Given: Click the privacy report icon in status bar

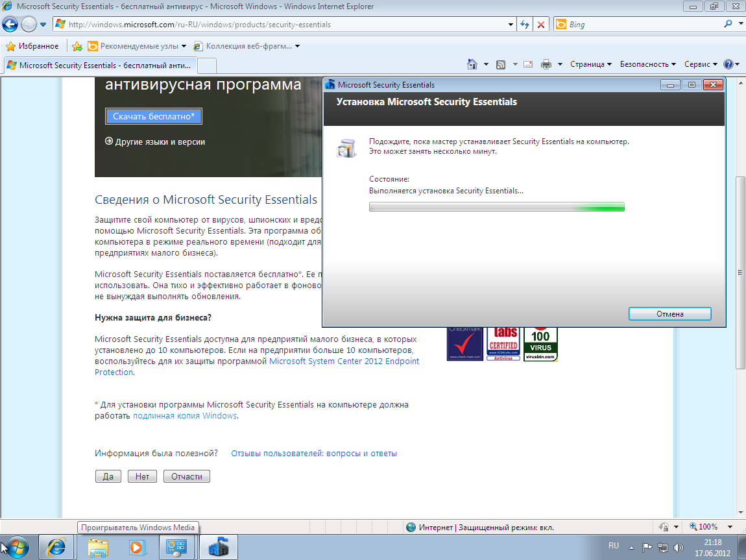Looking at the screenshot, I should point(664,527).
